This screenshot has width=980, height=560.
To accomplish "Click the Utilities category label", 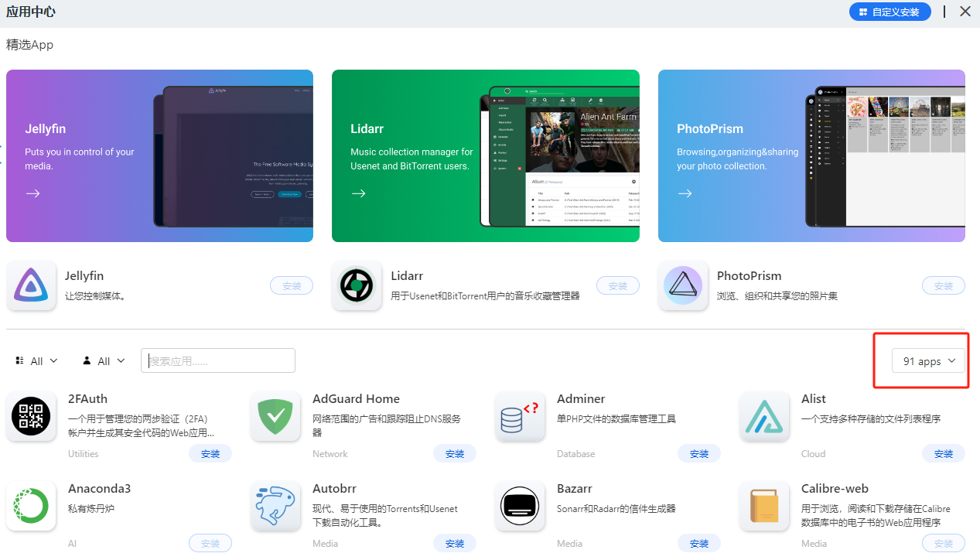I will 84,454.
